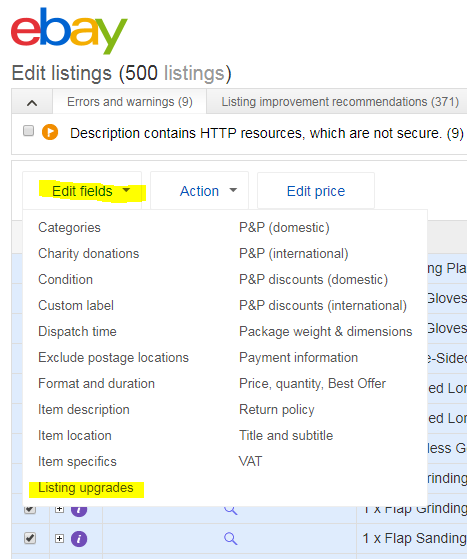Choose P&P (domestic) option
This screenshot has height=559, width=467.
(x=284, y=227)
